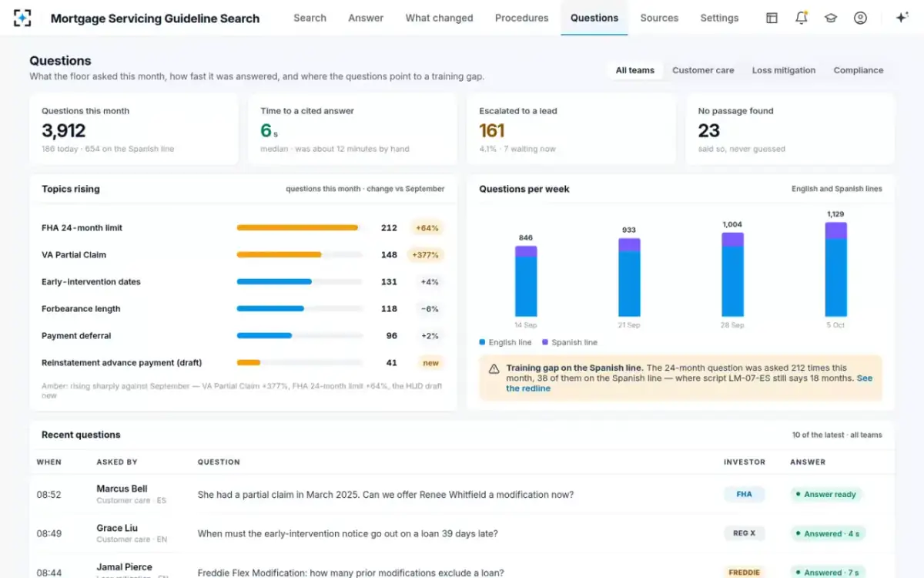Image resolution: width=924 pixels, height=578 pixels.
Task: Open the Procedures tab
Action: point(521,18)
